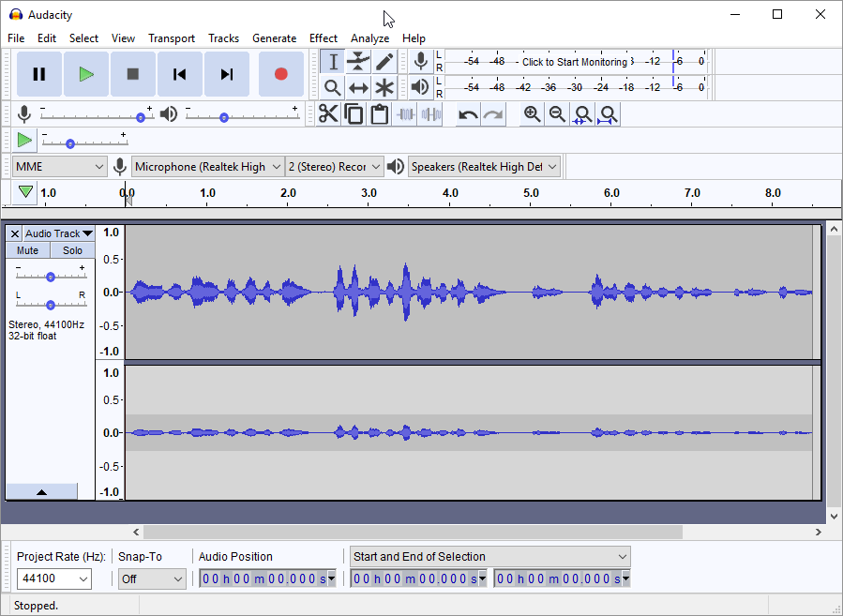Click the track gain slider knob
The width and height of the screenshot is (843, 616).
[51, 277]
